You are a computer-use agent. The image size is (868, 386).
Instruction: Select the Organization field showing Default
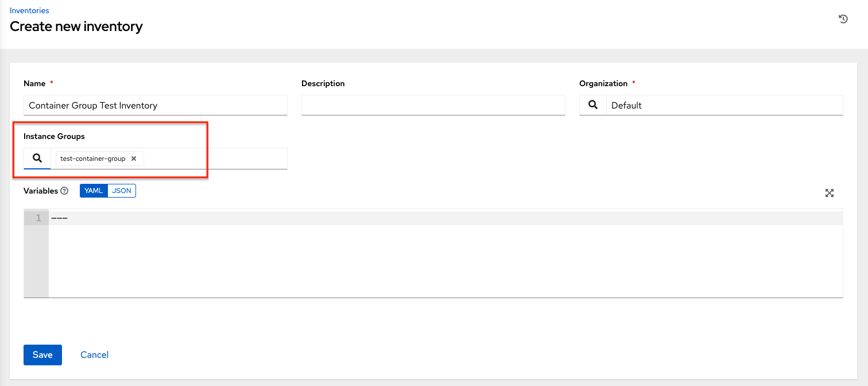click(724, 105)
